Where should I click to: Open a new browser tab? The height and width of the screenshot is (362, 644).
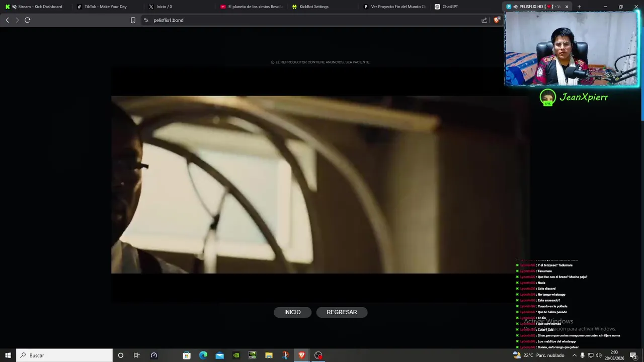pos(579,7)
